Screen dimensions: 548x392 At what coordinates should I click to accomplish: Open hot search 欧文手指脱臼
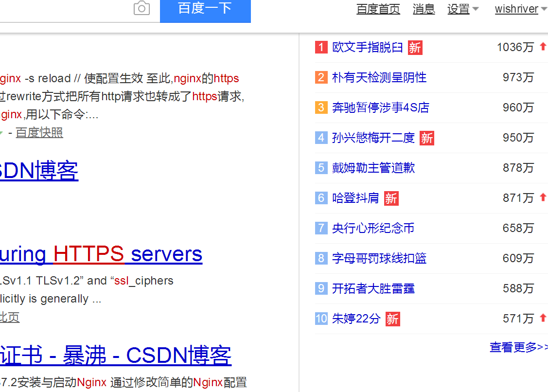(x=367, y=47)
